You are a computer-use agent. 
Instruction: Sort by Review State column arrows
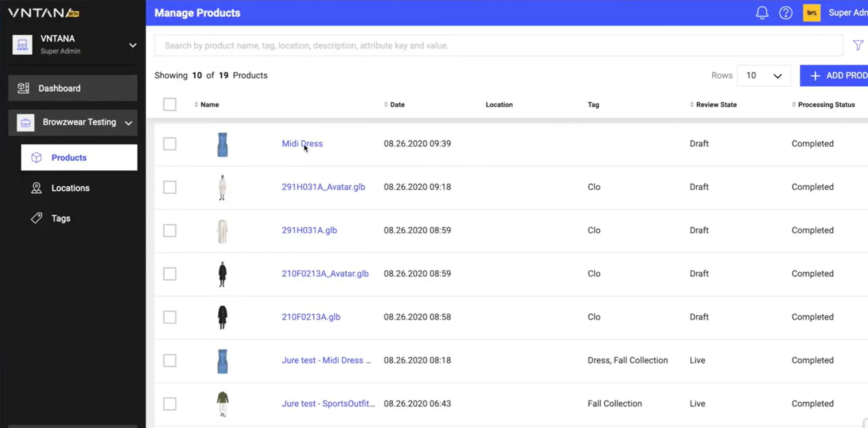coord(691,105)
